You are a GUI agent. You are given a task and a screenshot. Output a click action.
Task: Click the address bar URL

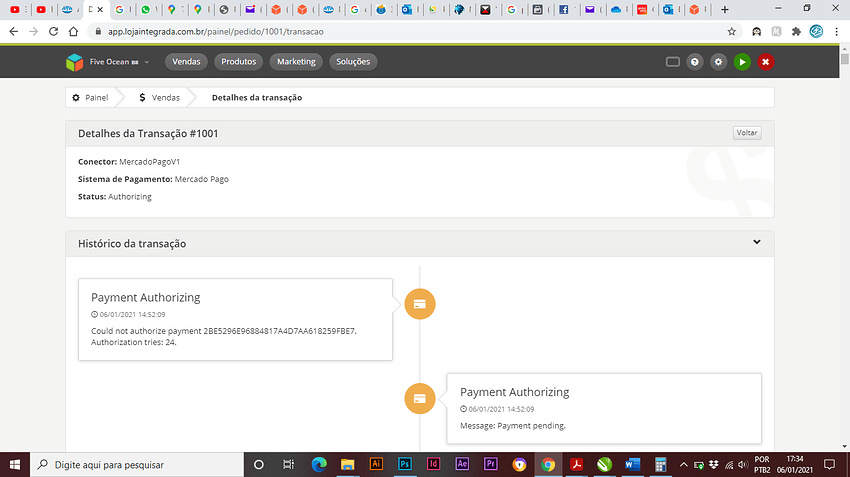click(216, 31)
